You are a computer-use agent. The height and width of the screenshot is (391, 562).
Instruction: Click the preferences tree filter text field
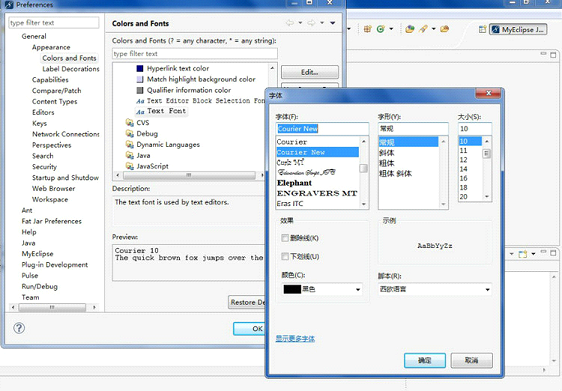(54, 23)
